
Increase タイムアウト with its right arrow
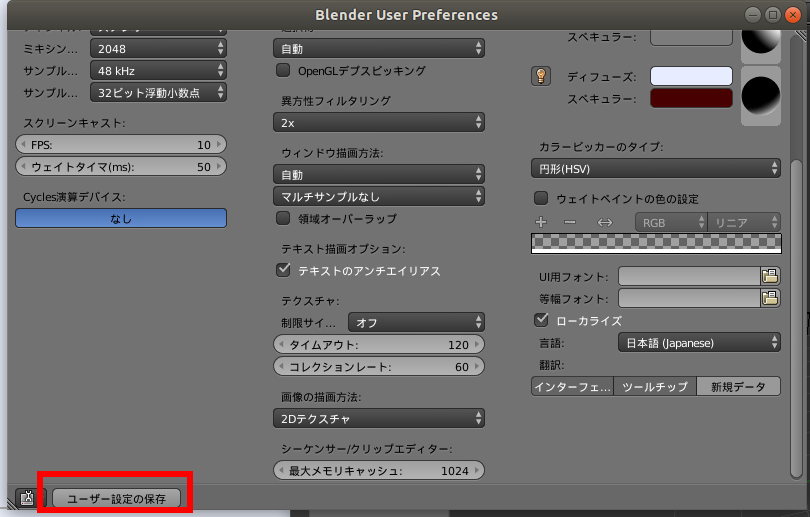pyautogui.click(x=477, y=344)
